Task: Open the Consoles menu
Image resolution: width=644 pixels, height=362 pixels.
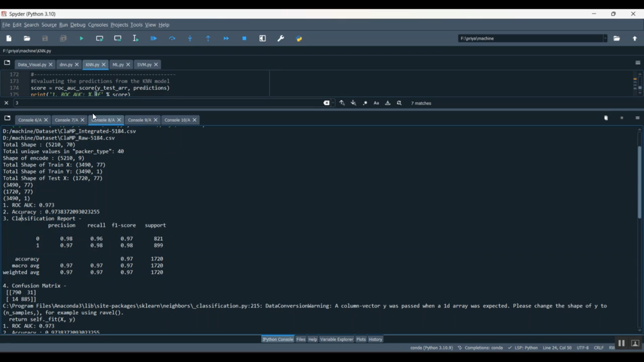Action: coord(98,25)
